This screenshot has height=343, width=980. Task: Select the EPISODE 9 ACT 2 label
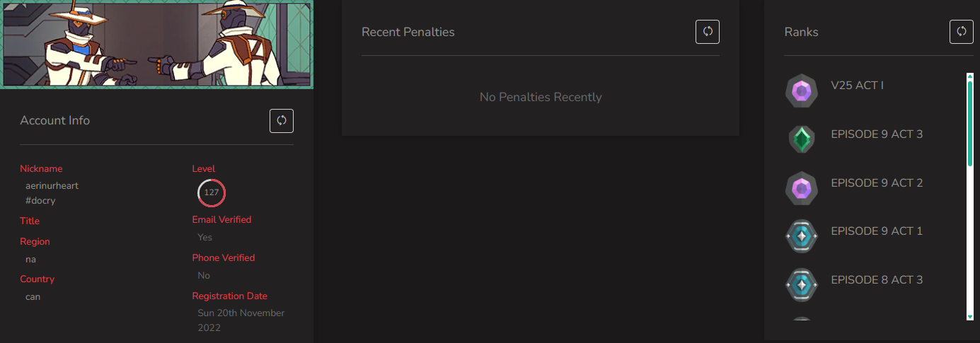point(877,183)
